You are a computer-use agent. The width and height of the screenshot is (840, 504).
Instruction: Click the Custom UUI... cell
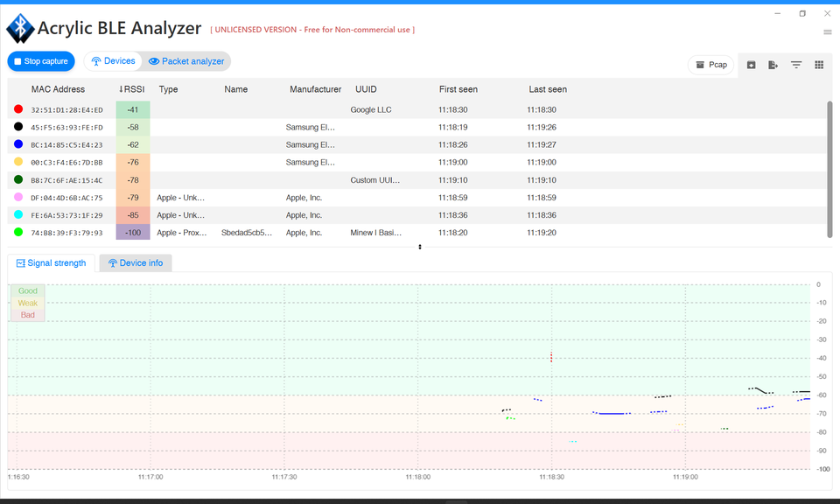375,180
